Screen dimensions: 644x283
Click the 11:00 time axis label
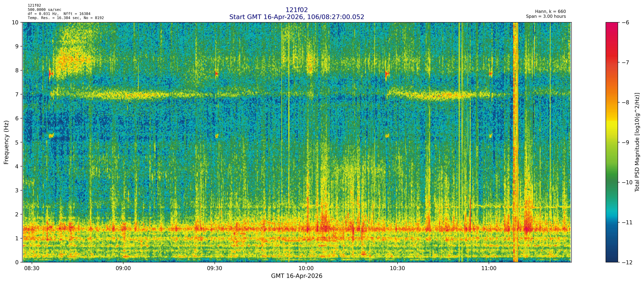coord(489,269)
